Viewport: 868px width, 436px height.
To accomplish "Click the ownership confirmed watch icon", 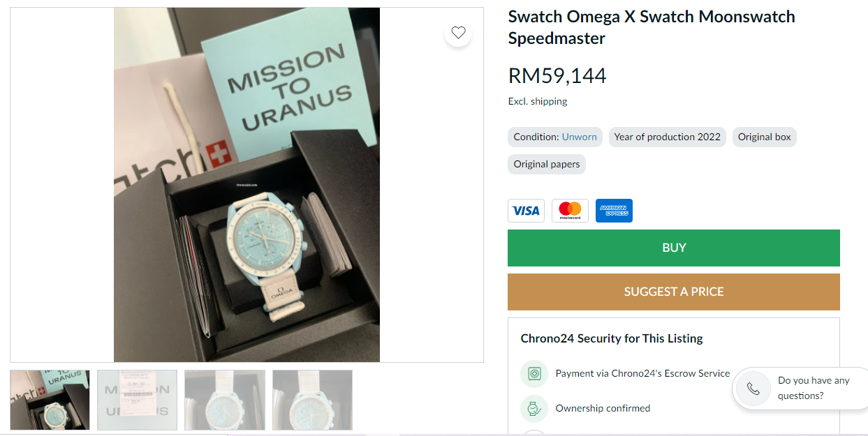I will (534, 409).
